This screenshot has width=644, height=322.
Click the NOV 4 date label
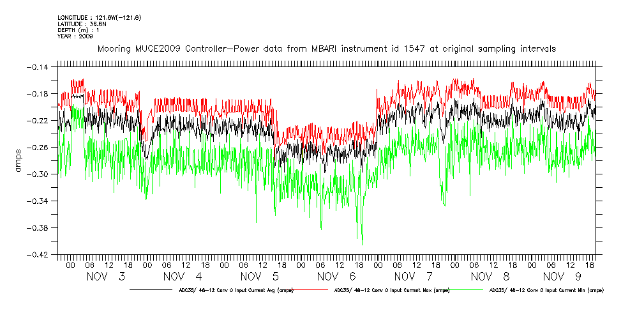click(183, 277)
